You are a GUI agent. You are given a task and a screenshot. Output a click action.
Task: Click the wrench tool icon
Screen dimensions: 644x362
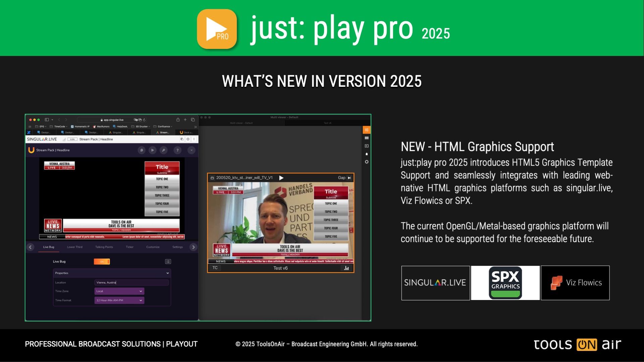[x=163, y=150]
